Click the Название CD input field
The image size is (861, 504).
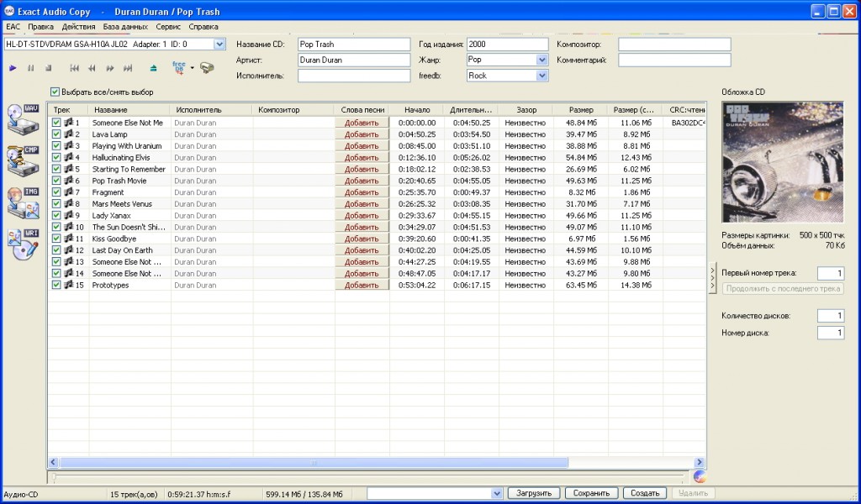(x=354, y=45)
